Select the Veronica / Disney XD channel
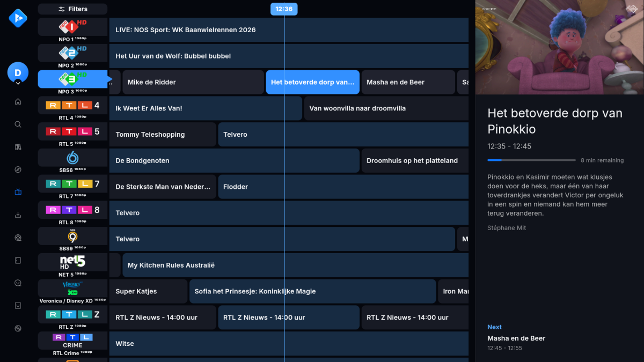 [72, 292]
